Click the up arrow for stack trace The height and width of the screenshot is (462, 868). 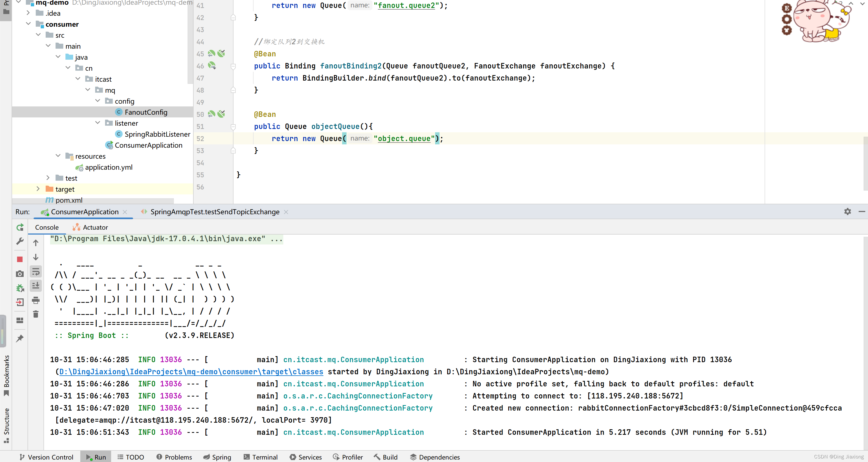pos(36,243)
